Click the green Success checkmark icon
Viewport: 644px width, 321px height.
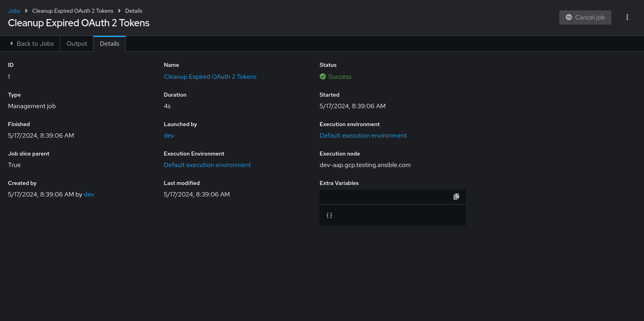coord(323,76)
